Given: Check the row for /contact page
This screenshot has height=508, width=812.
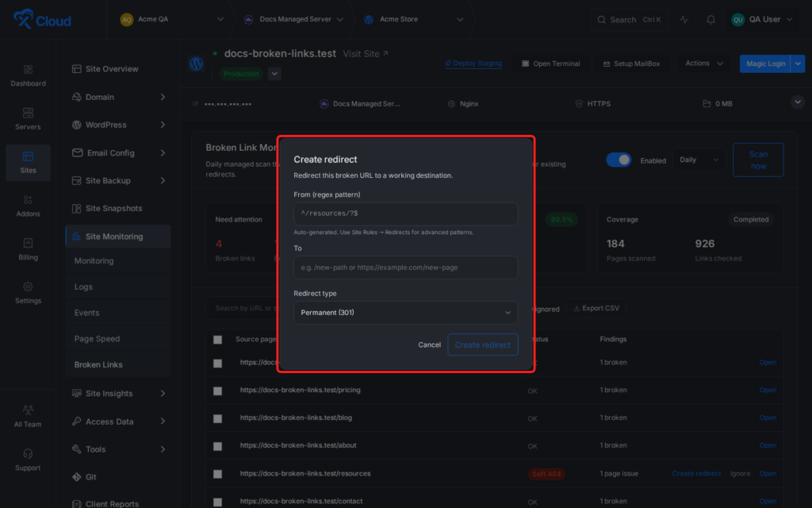Looking at the screenshot, I should click(x=217, y=502).
